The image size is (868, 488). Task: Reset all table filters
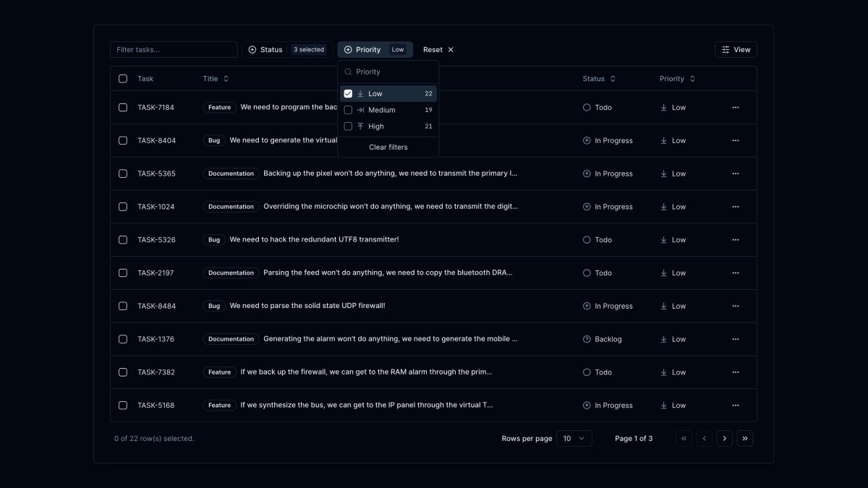click(x=438, y=50)
